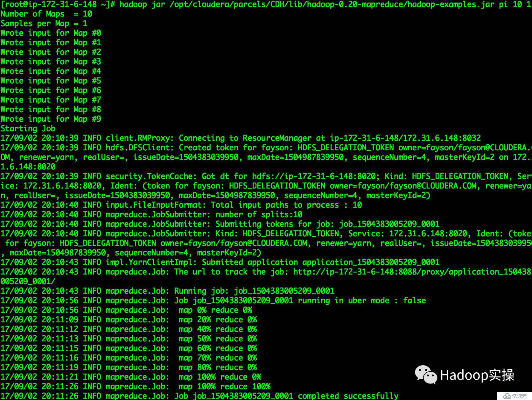Click the client.RMProxy Connecting to ResourceManager line
532x400 pixels.
tap(241, 138)
